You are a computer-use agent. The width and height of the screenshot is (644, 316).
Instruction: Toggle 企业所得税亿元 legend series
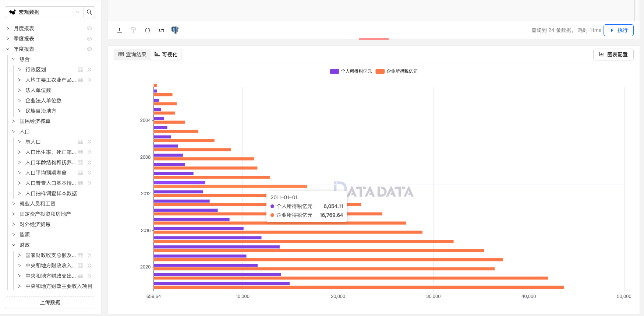[396, 71]
